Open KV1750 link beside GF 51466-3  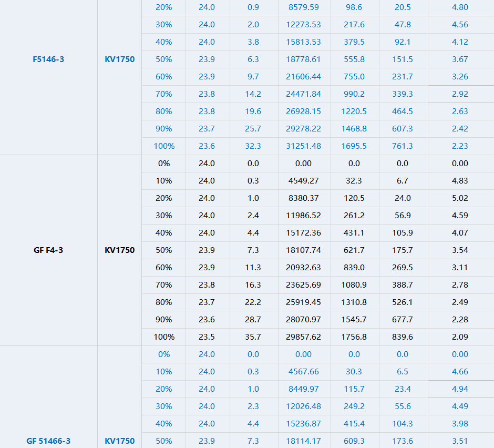[x=119, y=441]
